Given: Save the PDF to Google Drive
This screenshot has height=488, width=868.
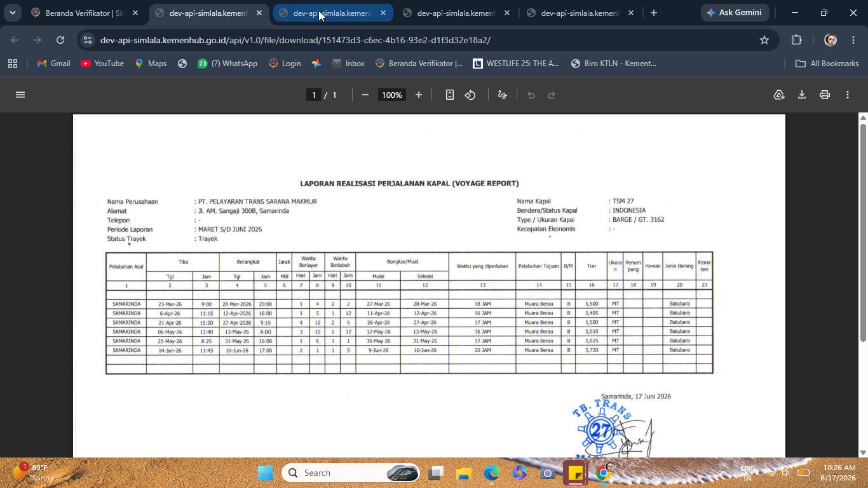Looking at the screenshot, I should point(779,95).
